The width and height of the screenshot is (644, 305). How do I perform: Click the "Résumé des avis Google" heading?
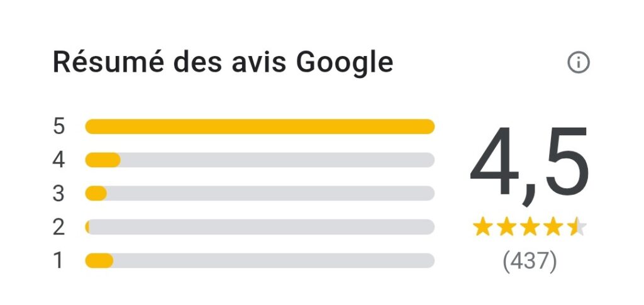pos(223,63)
